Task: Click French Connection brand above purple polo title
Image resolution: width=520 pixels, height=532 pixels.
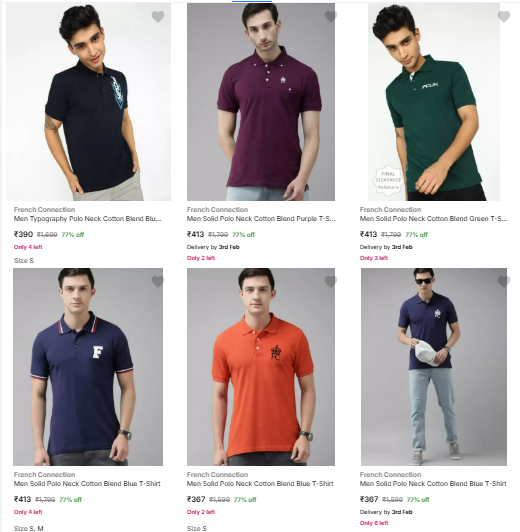Action: [217, 209]
